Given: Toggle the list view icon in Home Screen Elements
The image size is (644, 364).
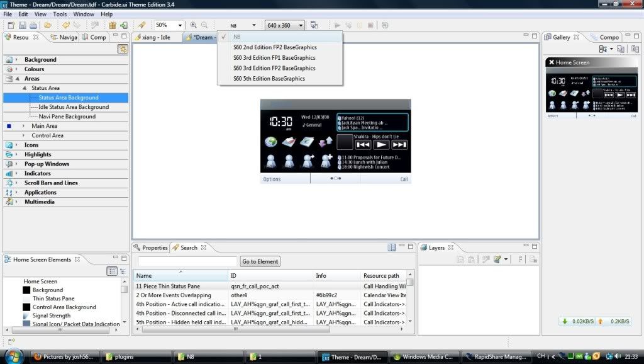Looking at the screenshot, I should [112, 271].
